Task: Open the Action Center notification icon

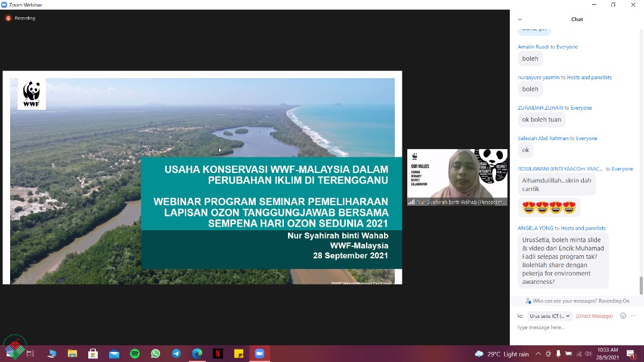Action: (631, 354)
